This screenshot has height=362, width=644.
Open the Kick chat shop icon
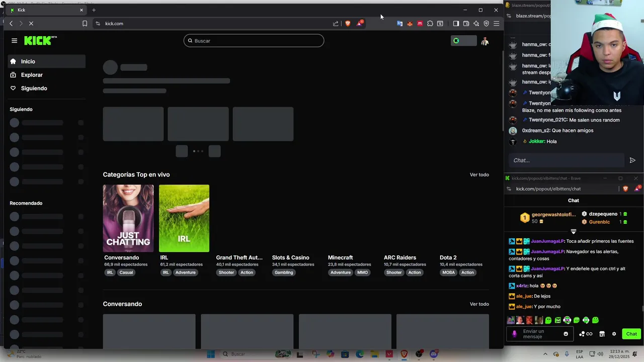click(x=602, y=334)
